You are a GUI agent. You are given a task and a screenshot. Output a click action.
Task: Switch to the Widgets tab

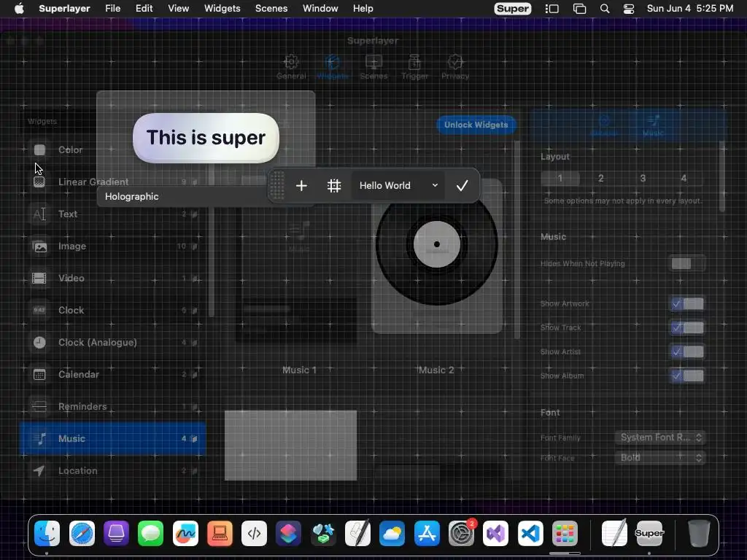(332, 67)
